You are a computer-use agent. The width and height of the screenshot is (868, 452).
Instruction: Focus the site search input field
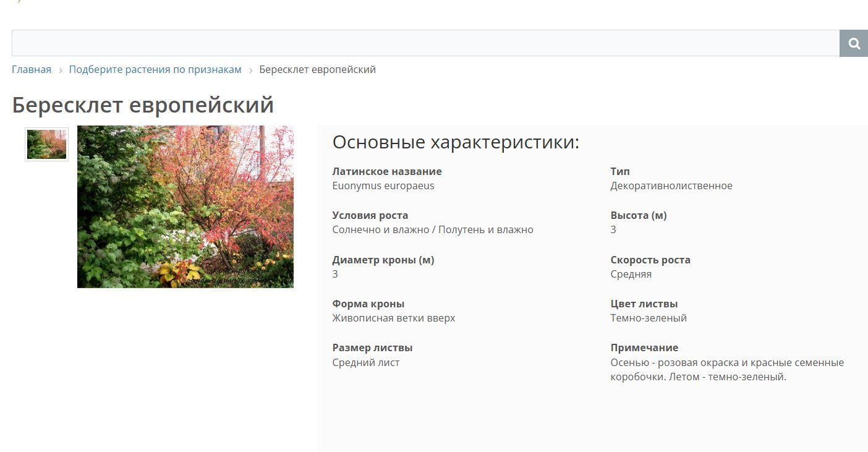425,43
